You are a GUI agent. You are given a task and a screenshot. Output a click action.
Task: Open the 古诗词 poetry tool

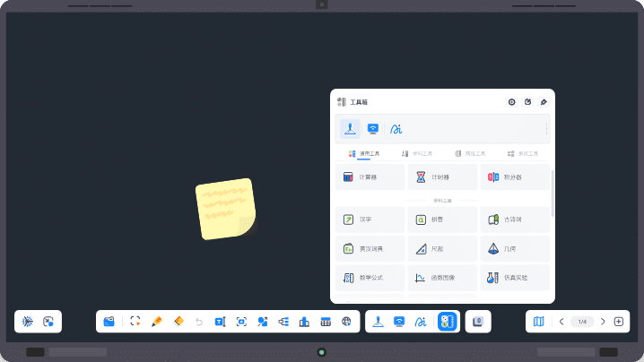tap(514, 219)
